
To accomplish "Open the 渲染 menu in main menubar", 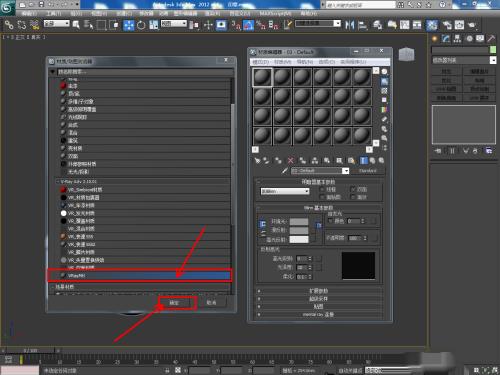I will pos(212,13).
